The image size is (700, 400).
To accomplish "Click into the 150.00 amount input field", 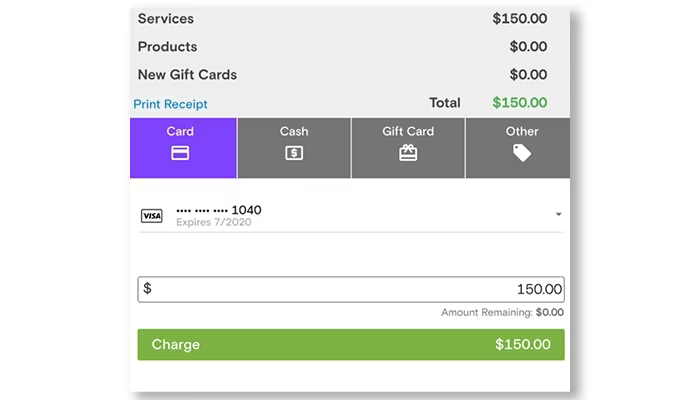I will point(351,289).
